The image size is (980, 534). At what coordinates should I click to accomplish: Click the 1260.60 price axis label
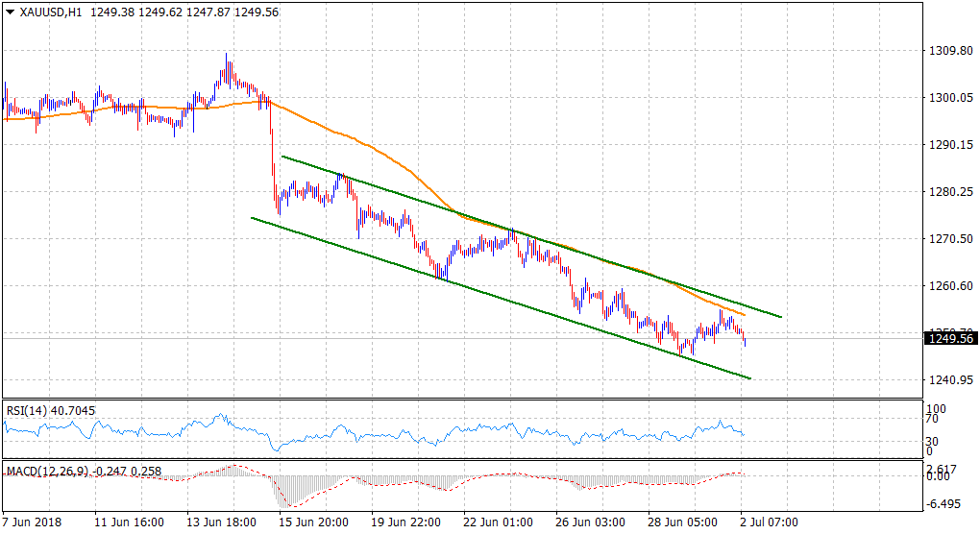[x=947, y=286]
